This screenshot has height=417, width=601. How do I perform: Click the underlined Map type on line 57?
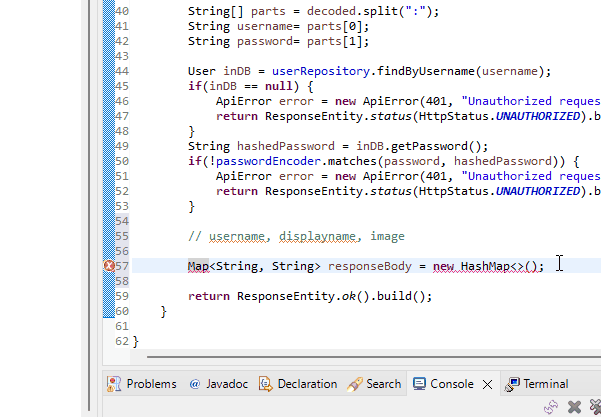click(198, 266)
